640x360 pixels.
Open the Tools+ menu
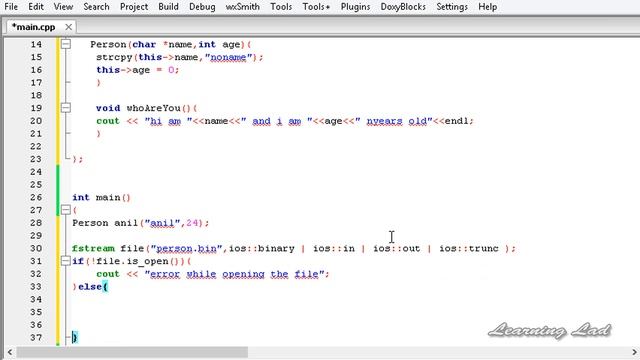[316, 7]
